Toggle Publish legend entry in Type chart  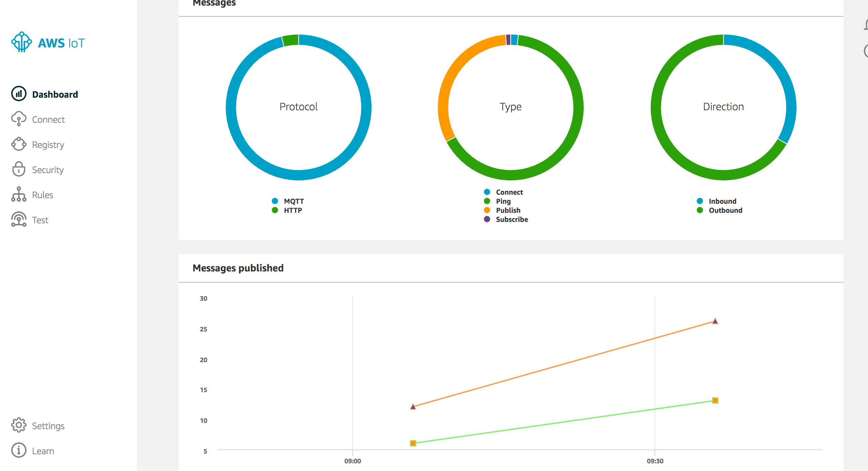pyautogui.click(x=508, y=210)
